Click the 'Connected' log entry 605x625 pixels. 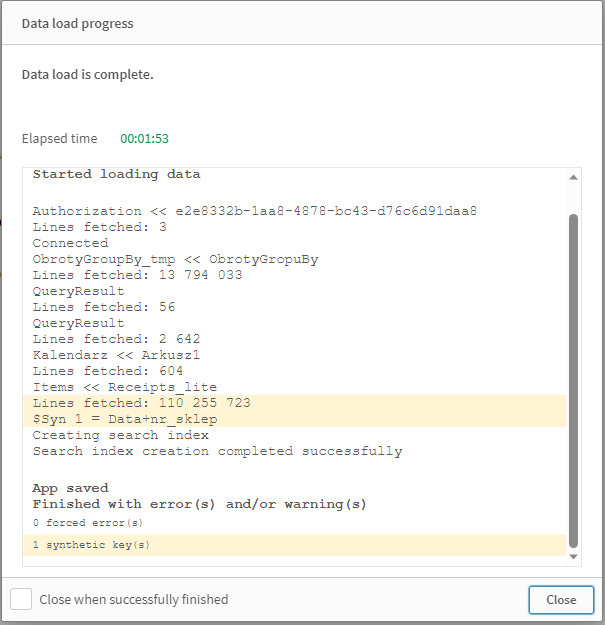coord(70,243)
